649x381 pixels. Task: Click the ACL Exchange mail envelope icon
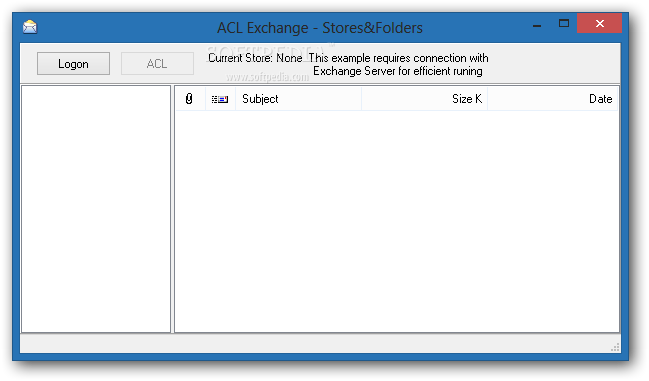30,27
